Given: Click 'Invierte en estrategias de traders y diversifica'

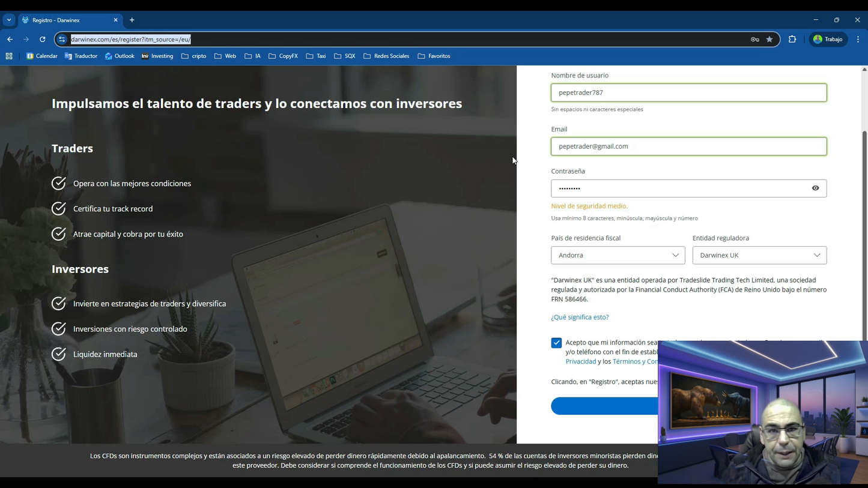Looking at the screenshot, I should coord(150,304).
